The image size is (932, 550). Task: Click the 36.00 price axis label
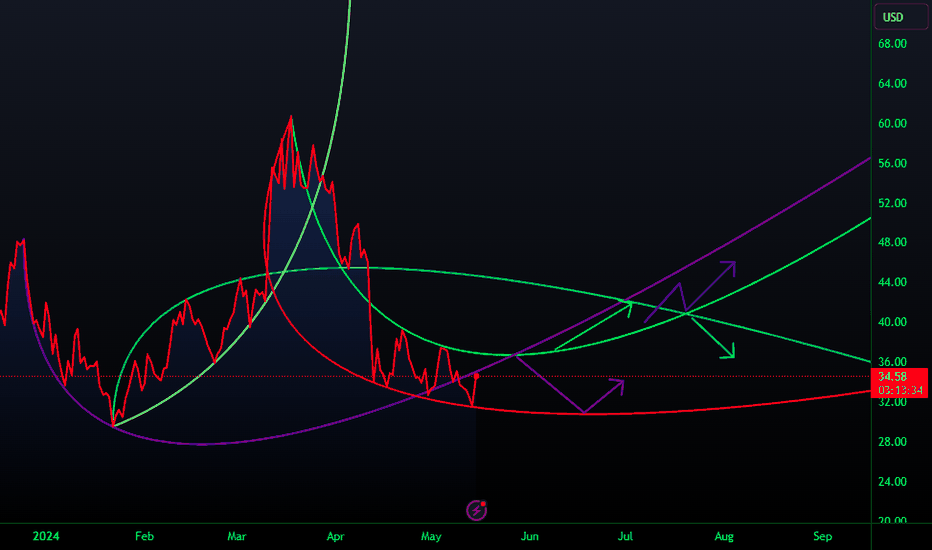click(x=892, y=362)
